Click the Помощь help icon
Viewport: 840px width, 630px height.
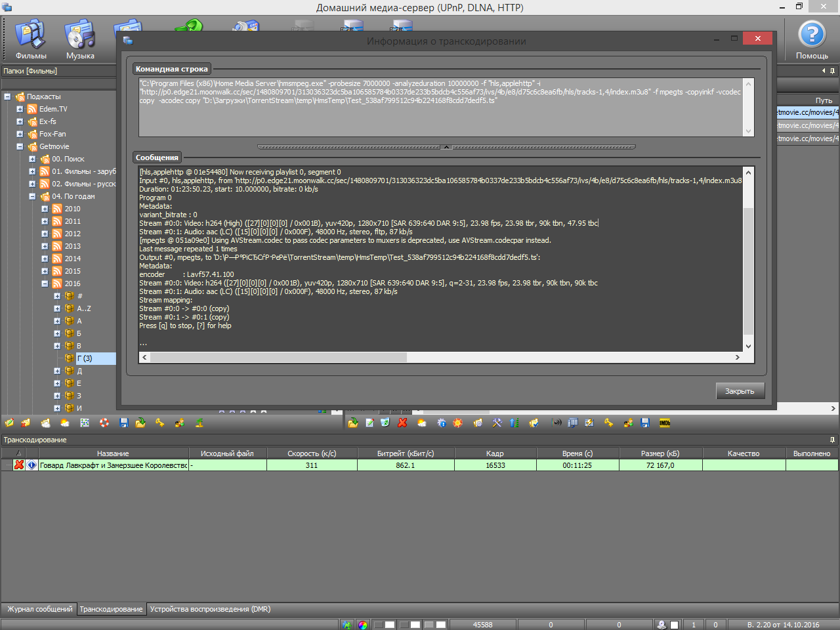pos(812,37)
